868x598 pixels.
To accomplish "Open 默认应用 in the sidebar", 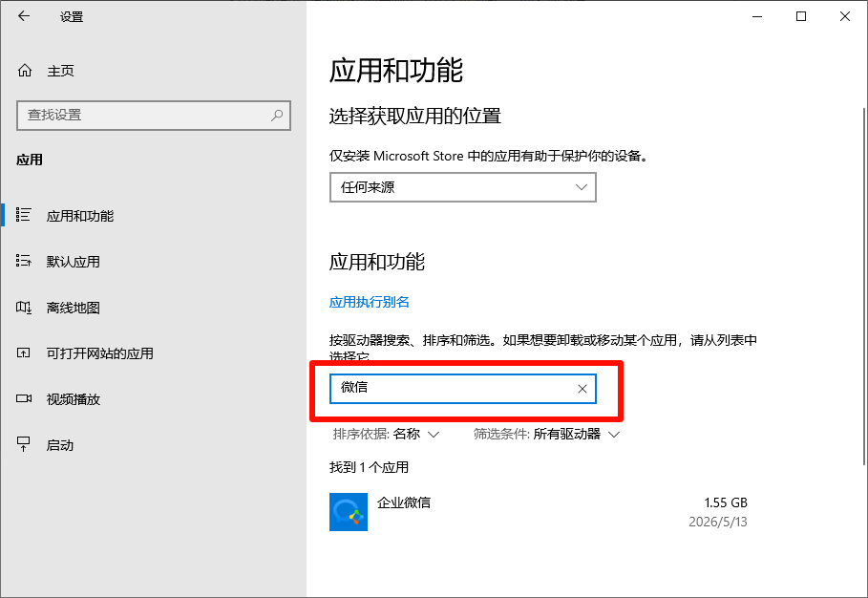I will (x=154, y=262).
